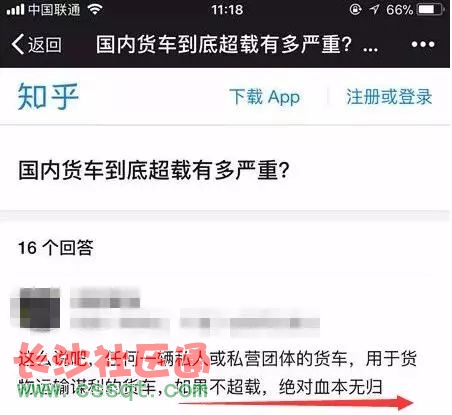Tap the red arrow under the answer

point(295,403)
